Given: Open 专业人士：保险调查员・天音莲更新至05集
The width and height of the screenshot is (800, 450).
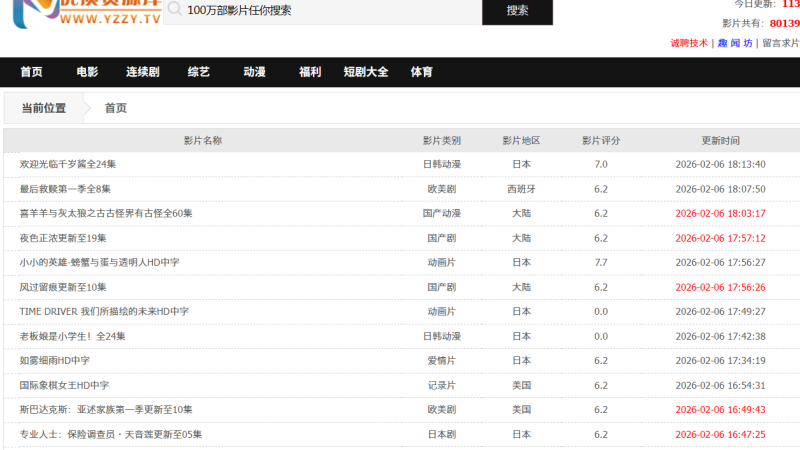Looking at the screenshot, I should click(111, 434).
